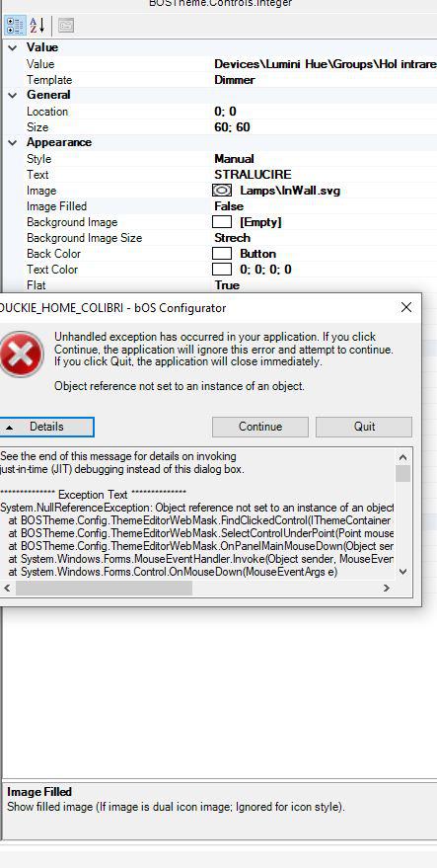
Task: Click down arrow of exception text scrollbar
Action: (x=402, y=572)
